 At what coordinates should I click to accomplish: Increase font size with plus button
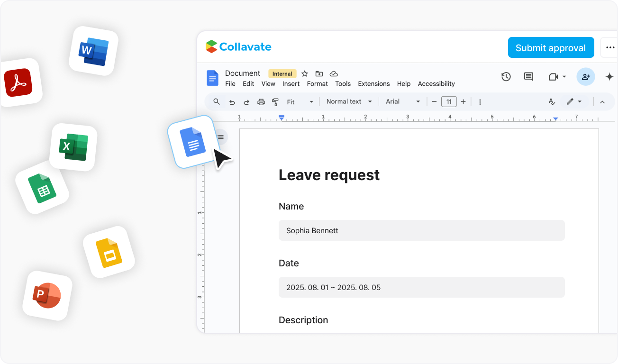pyautogui.click(x=463, y=102)
